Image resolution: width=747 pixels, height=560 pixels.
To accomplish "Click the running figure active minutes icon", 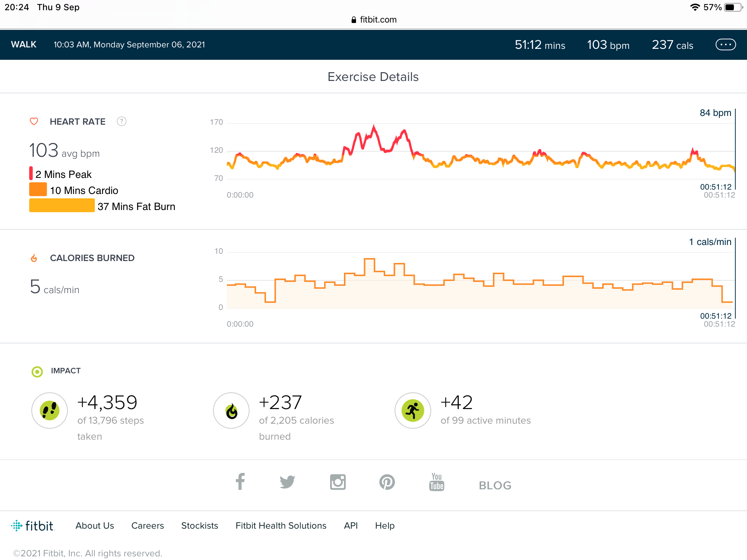I will (413, 410).
